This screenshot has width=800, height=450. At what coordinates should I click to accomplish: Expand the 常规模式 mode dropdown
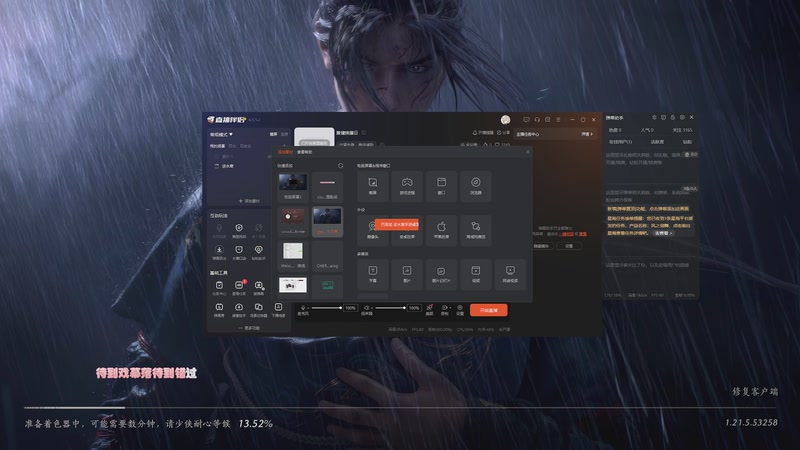[x=221, y=134]
